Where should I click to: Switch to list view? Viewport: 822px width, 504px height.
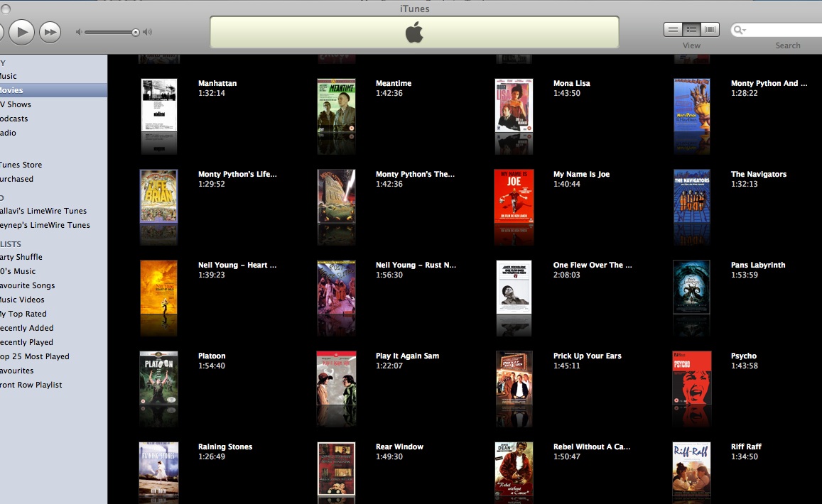(x=673, y=29)
